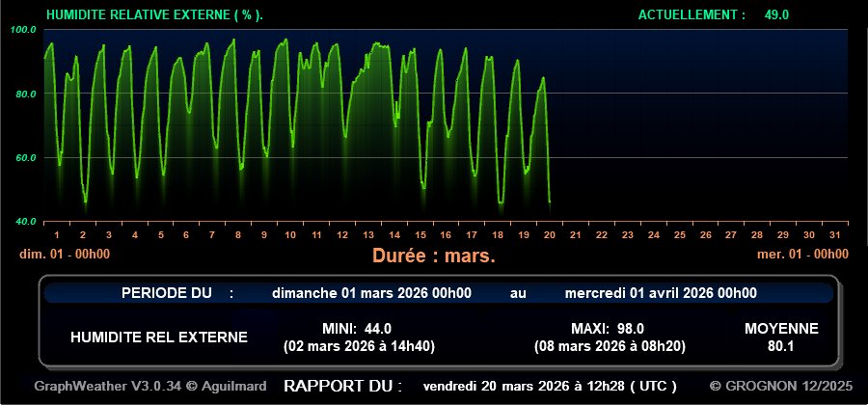868x405 pixels.
Task: Click the GraphWeather V3.0.34 Aguilmard credit
Action: click(x=149, y=386)
